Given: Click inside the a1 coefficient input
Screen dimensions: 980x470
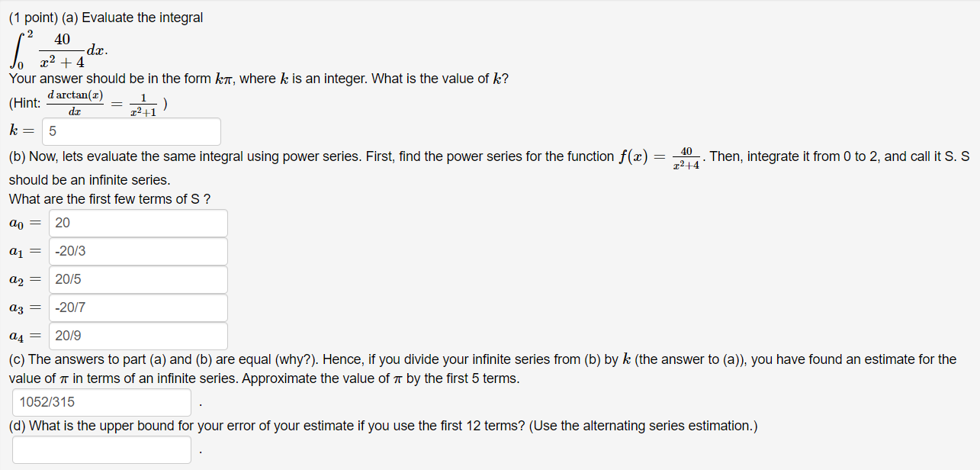Looking at the screenshot, I should (x=137, y=251).
